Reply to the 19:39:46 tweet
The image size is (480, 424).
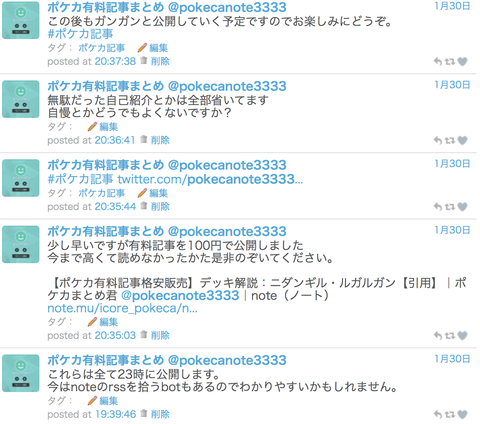(x=438, y=415)
